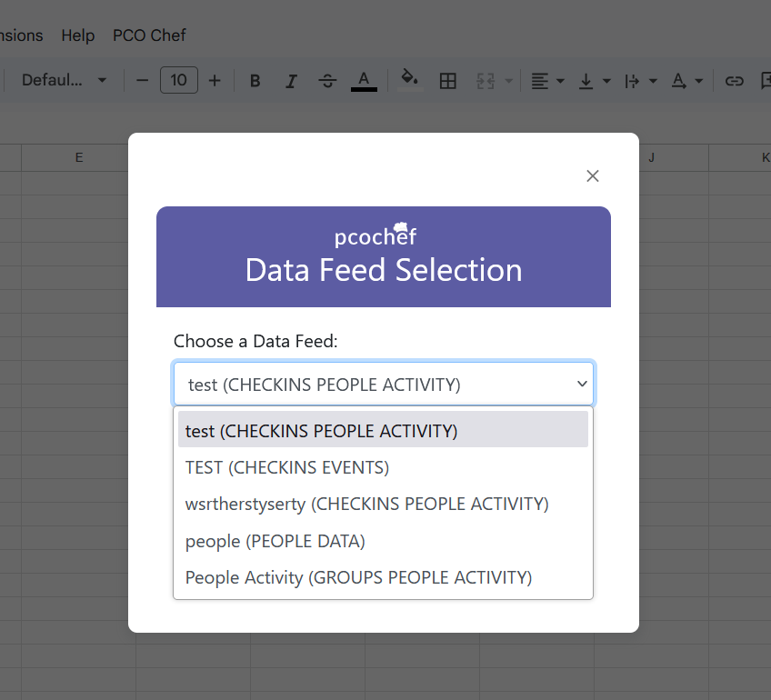Expand the merge cells options arrow
The height and width of the screenshot is (700, 771).
[509, 81]
